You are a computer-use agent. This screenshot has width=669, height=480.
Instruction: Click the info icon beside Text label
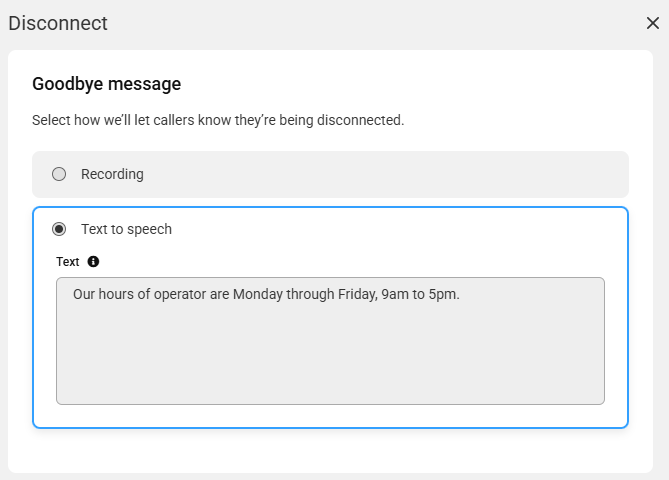pos(93,262)
